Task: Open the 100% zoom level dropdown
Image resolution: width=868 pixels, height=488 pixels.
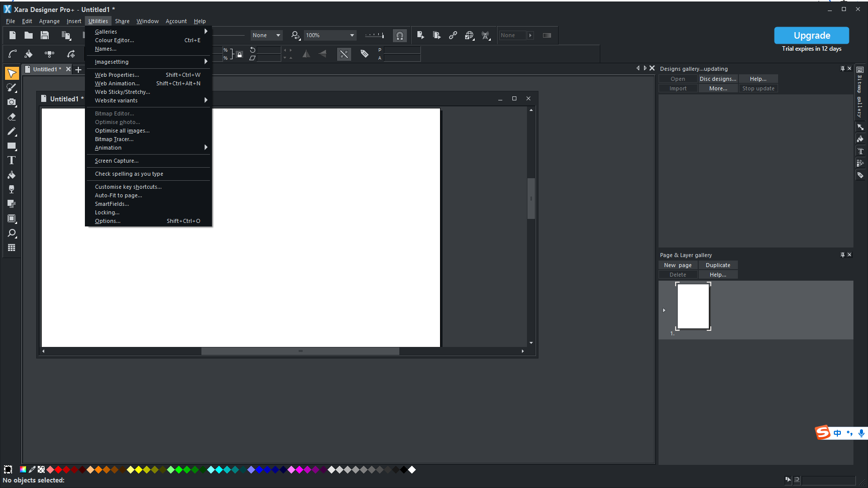Action: (x=352, y=35)
